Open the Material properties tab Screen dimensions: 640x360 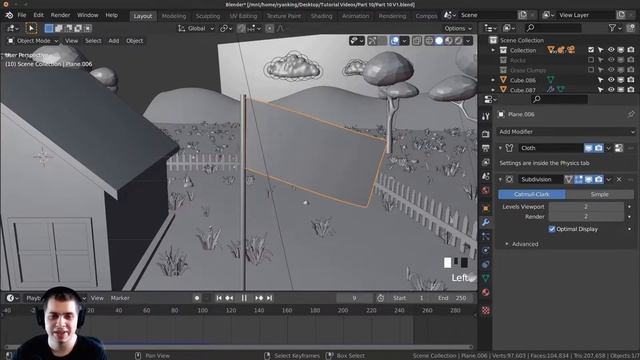(x=485, y=292)
